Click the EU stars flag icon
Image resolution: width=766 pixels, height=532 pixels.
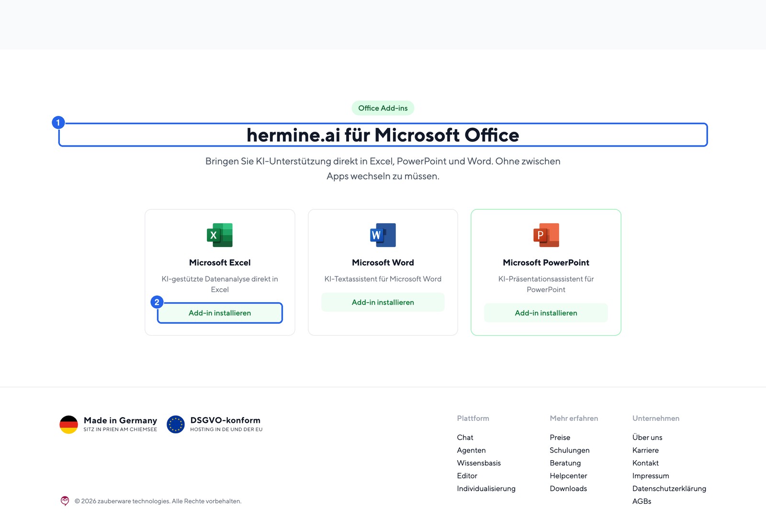(176, 424)
